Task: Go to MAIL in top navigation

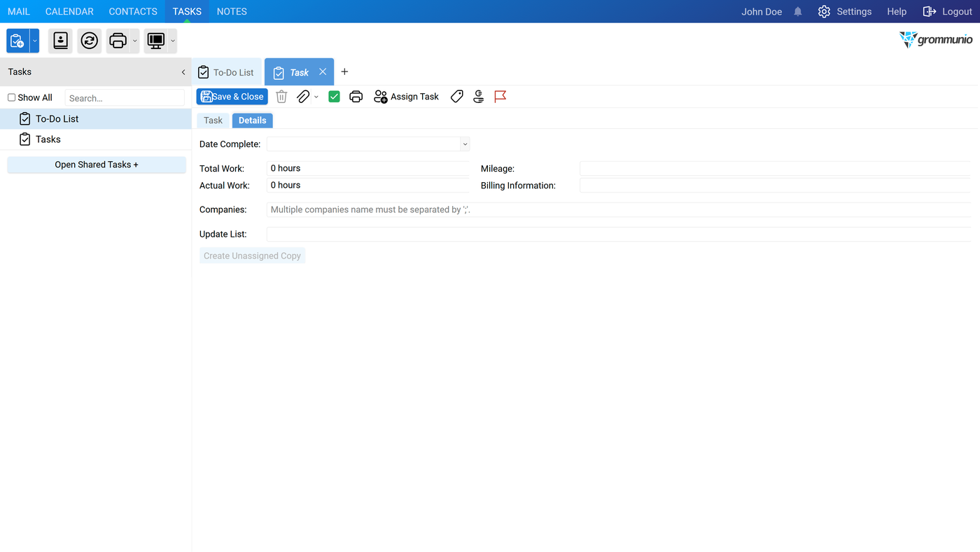Action: (x=19, y=11)
